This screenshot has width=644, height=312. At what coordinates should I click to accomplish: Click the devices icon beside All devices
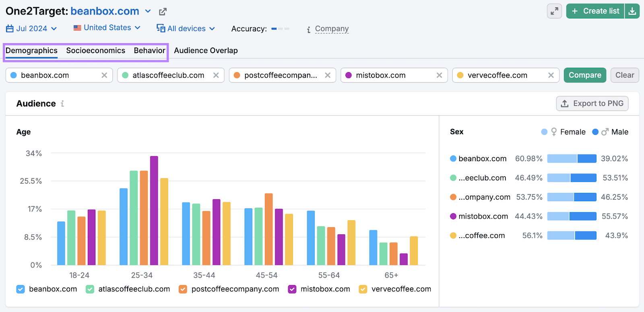(161, 28)
